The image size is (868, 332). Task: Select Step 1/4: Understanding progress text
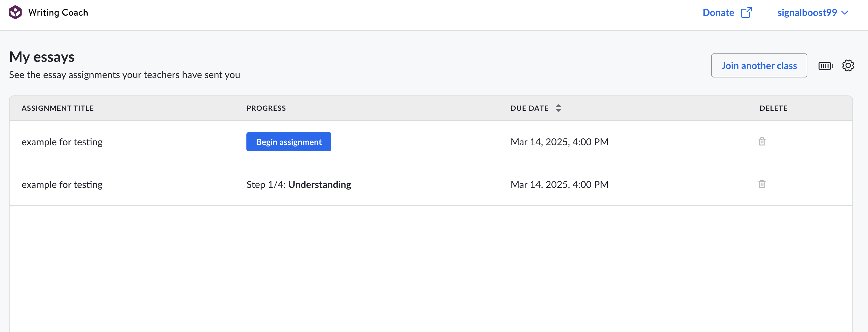(299, 184)
